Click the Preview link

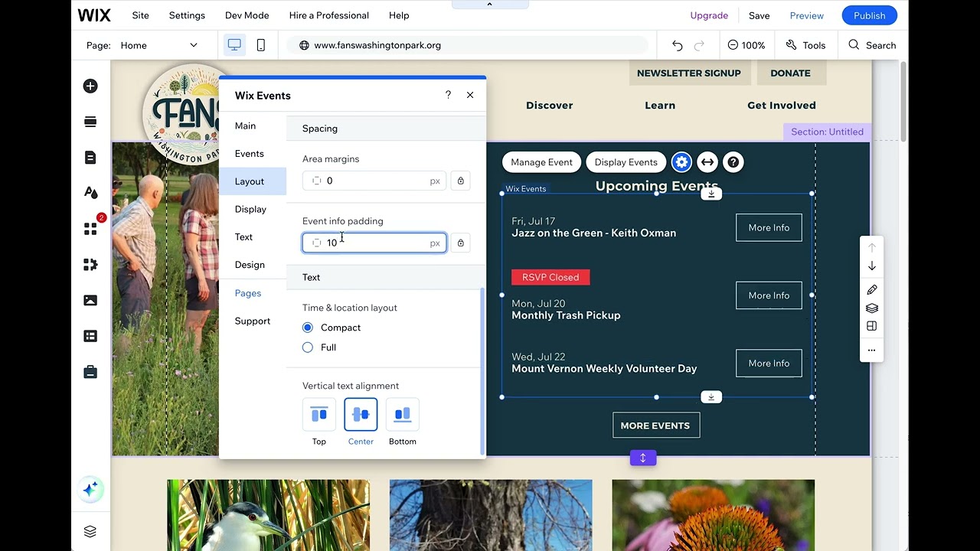point(807,15)
